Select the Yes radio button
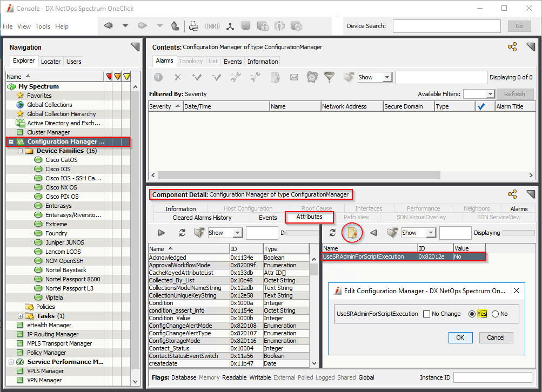This screenshot has width=542, height=392. (x=472, y=314)
